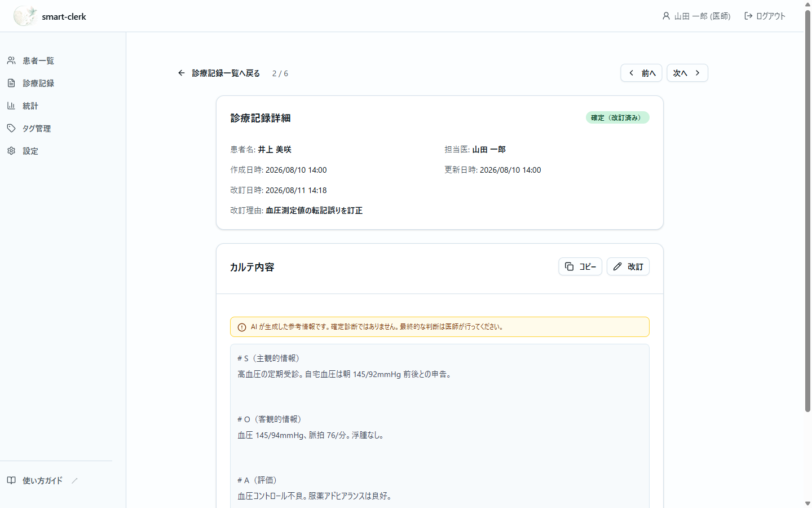812x508 pixels.
Task: Open the 統計 sidebar item
Action: click(x=30, y=106)
